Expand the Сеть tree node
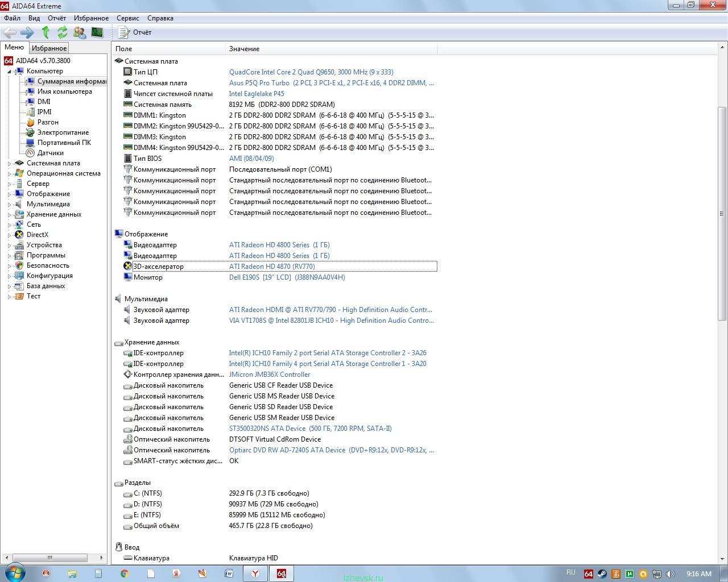The height and width of the screenshot is (582, 728). coord(9,225)
